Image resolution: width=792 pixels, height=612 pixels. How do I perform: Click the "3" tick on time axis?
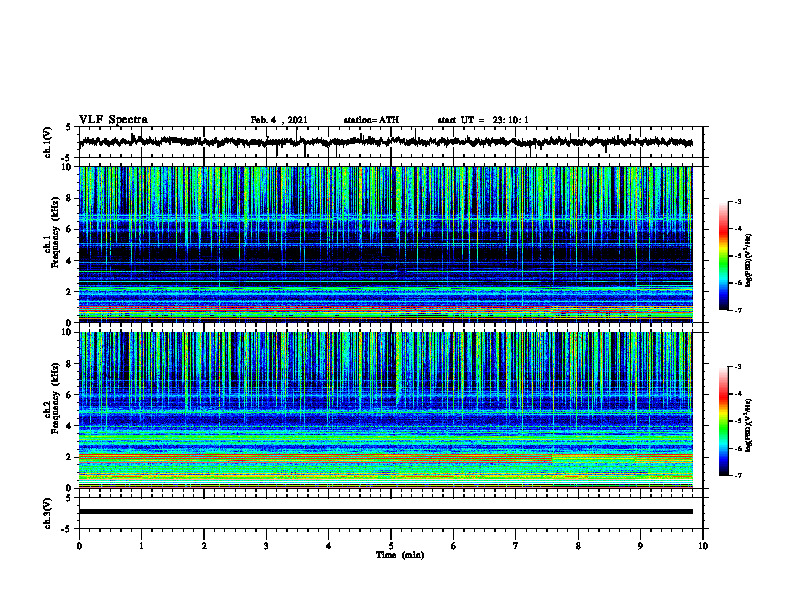point(266,546)
